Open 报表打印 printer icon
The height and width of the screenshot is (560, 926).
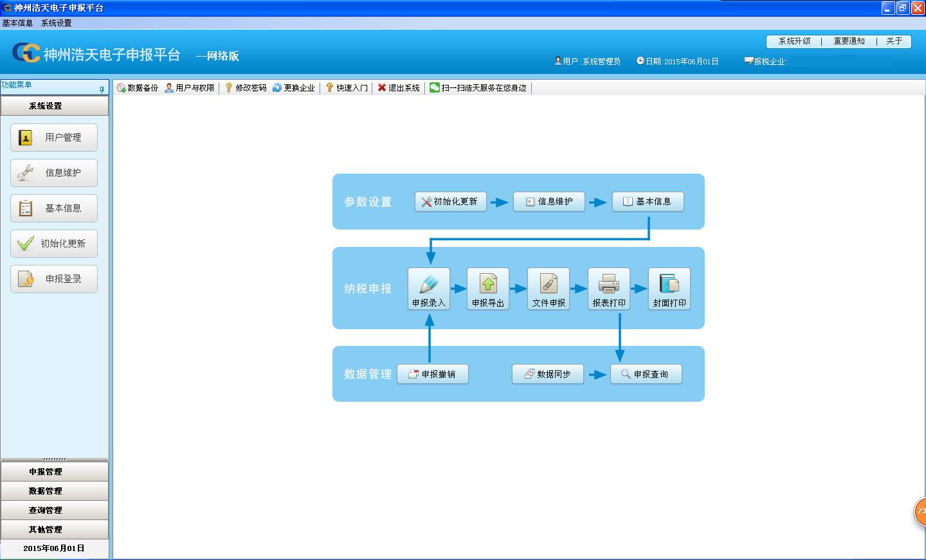(608, 284)
